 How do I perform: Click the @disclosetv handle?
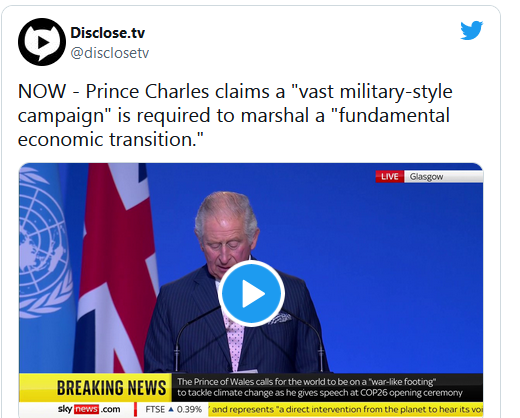pos(110,53)
